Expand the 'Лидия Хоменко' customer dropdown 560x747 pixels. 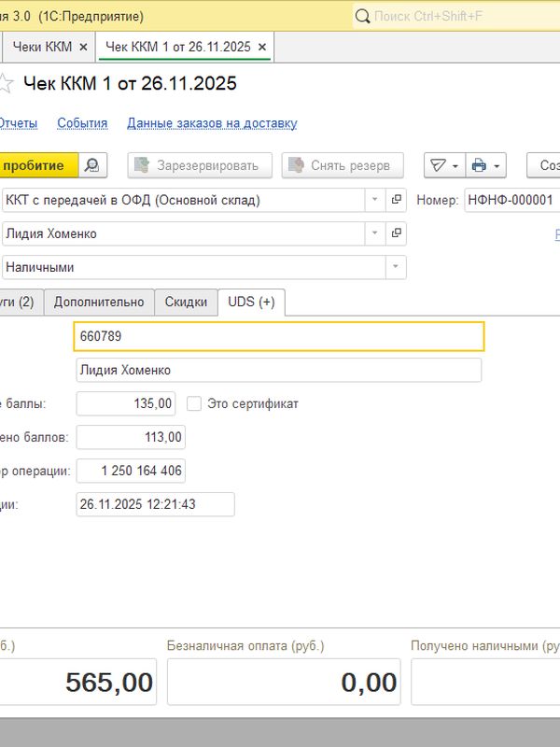[x=375, y=233]
